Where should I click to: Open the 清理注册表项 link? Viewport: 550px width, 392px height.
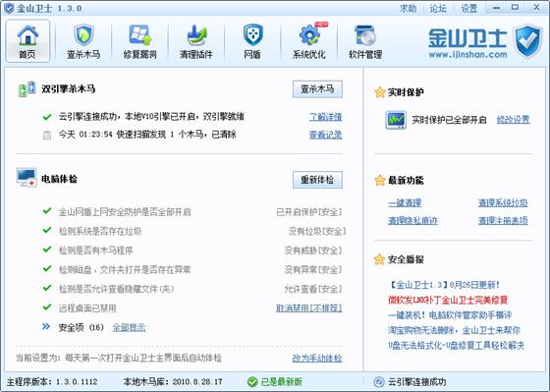point(503,221)
